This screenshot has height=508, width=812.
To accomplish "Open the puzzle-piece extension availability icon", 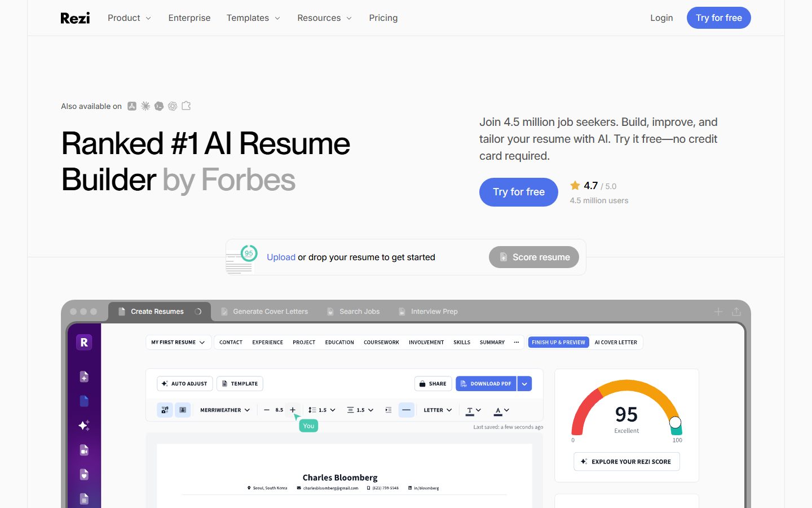I will [186, 106].
